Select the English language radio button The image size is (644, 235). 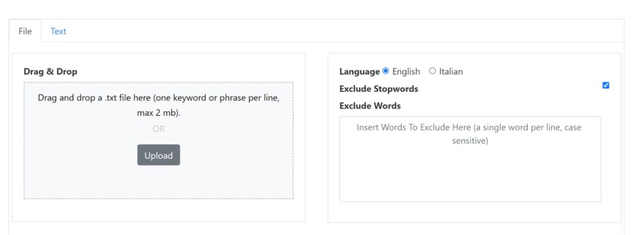click(386, 71)
